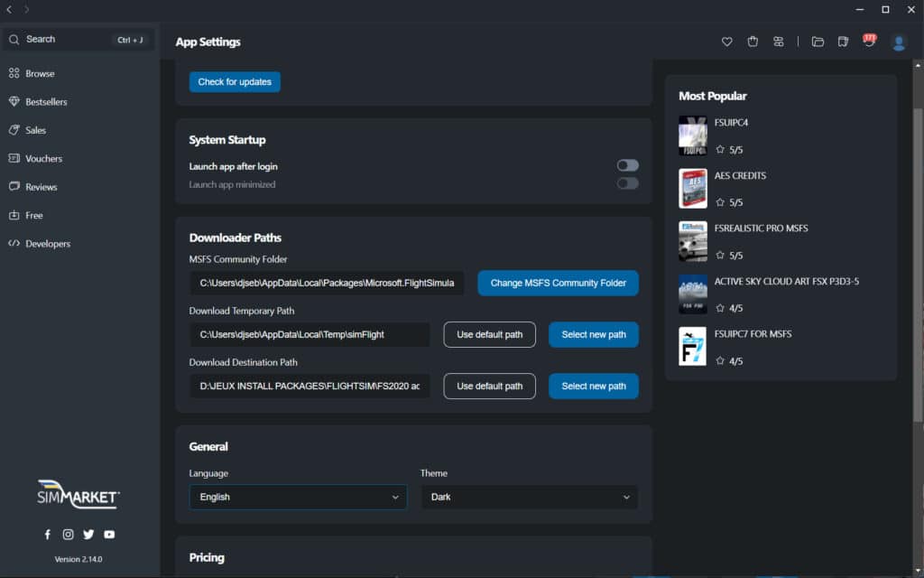
Task: Use default path for Download Temporary Path
Action: coord(489,334)
